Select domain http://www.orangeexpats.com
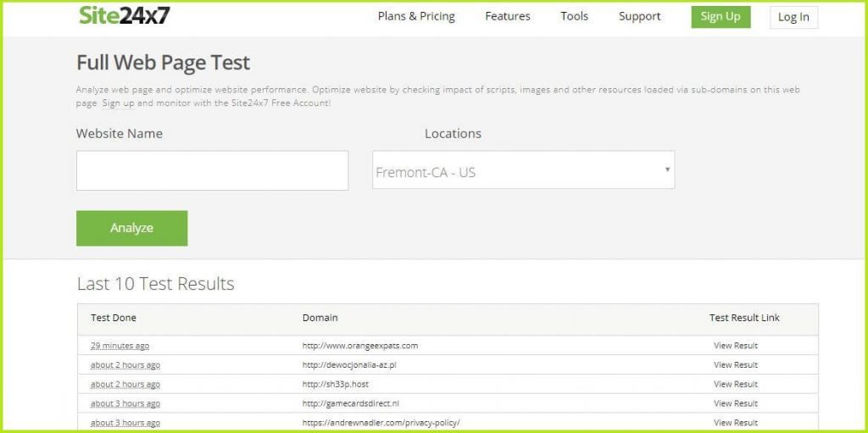 [359, 346]
